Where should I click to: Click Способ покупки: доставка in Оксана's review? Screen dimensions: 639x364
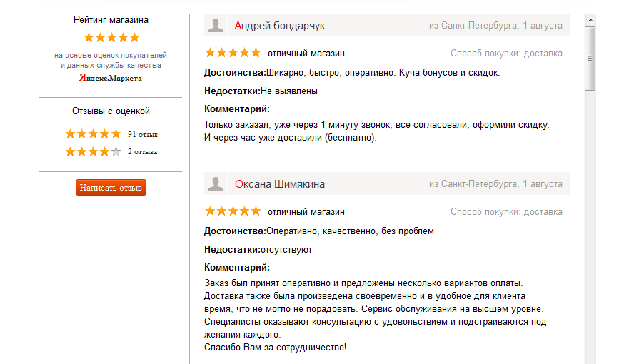click(x=506, y=212)
